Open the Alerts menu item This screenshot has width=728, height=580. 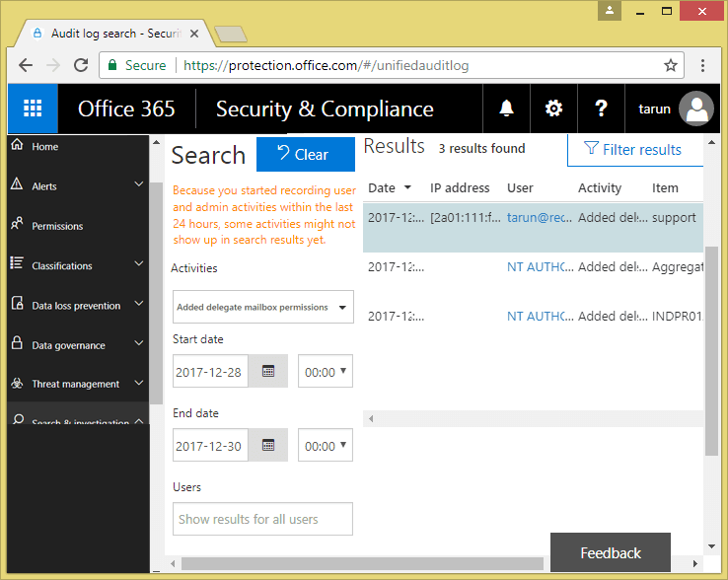(44, 186)
